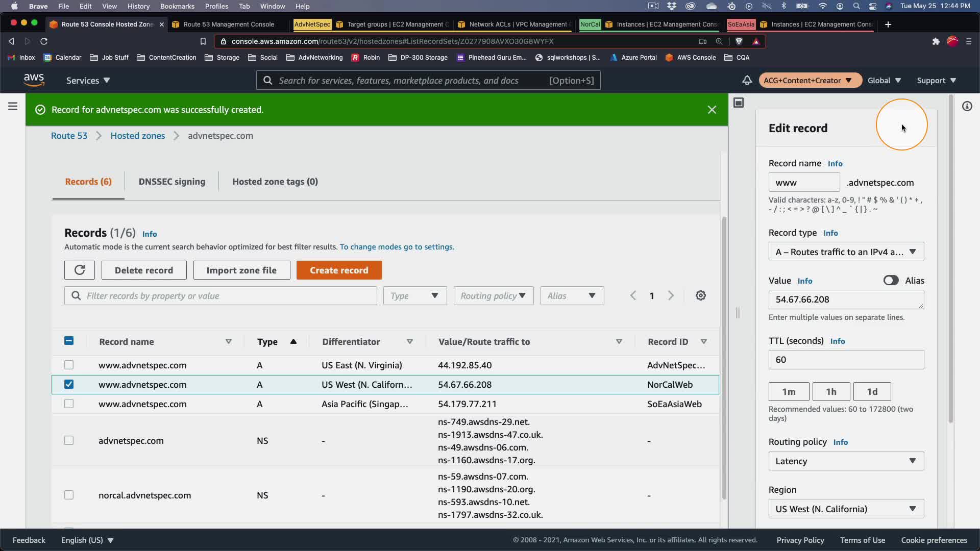Toggle the Alias switch
Viewport: 980px width, 551px height.
tap(891, 280)
